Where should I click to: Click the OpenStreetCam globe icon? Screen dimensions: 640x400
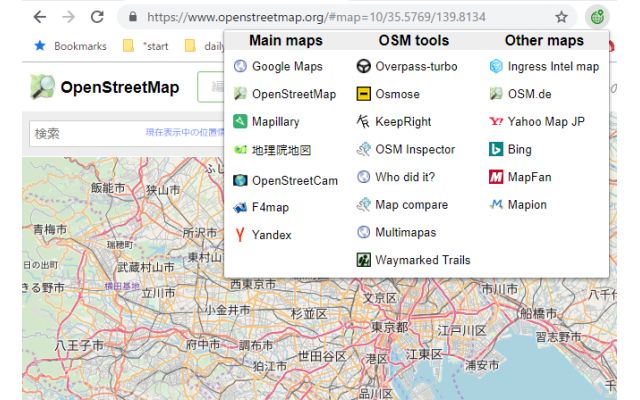(x=240, y=180)
